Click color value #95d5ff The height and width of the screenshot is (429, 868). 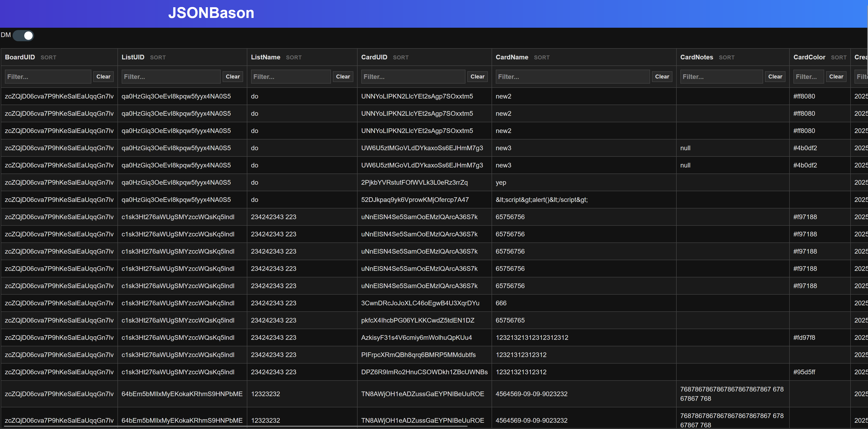coord(804,372)
